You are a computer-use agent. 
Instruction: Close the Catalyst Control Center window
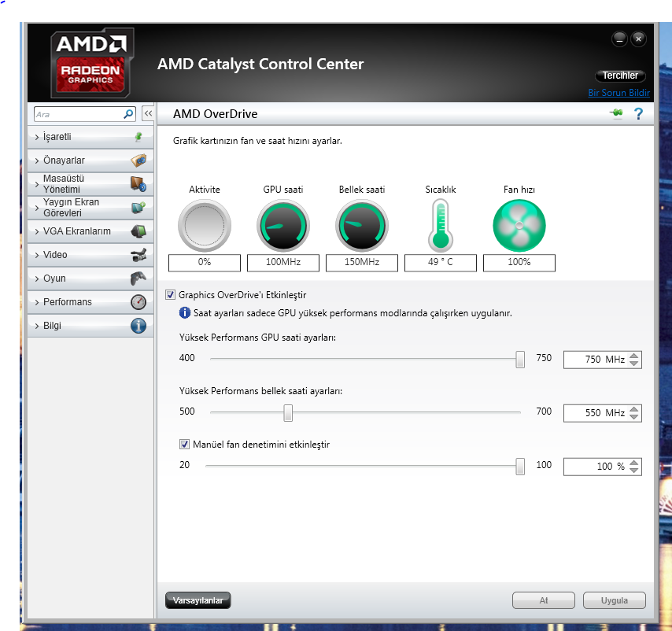click(639, 39)
